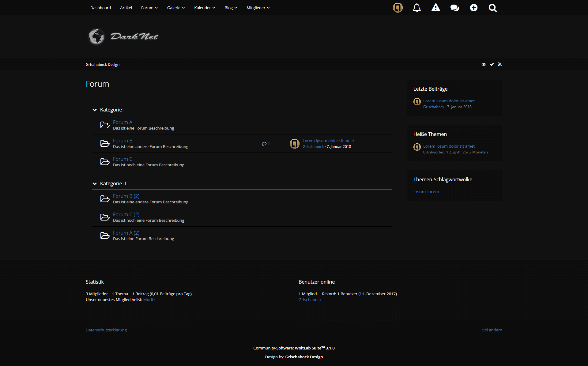Viewport: 588px width, 366px height.
Task: Collapse Kategorie I section
Action: pos(95,110)
